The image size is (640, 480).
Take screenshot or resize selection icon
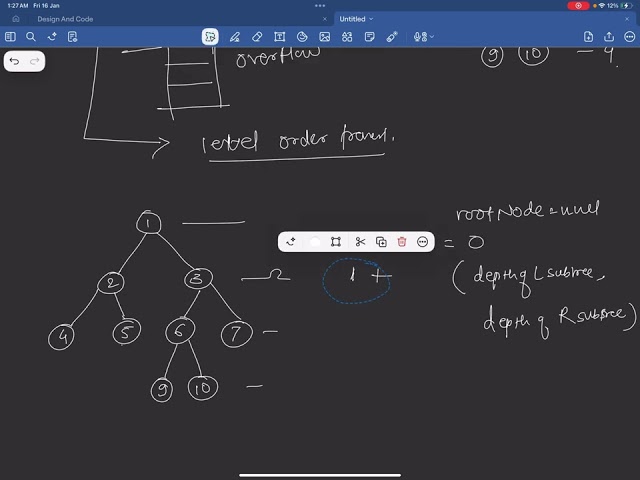pyautogui.click(x=336, y=242)
